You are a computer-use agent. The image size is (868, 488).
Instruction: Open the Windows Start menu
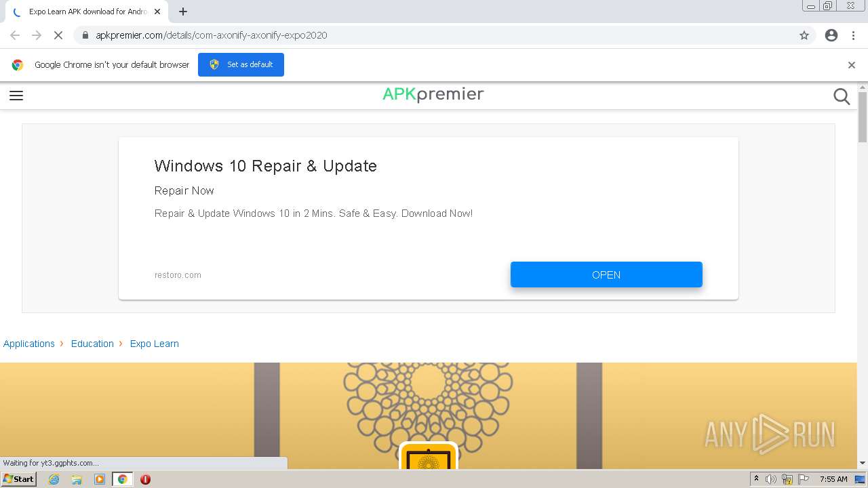pos(19,479)
